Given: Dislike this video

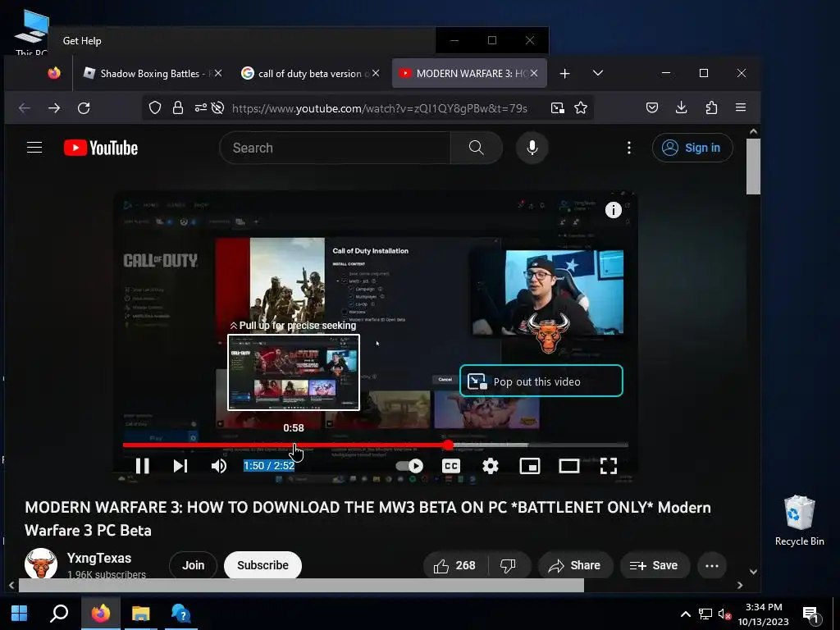Looking at the screenshot, I should tap(508, 566).
